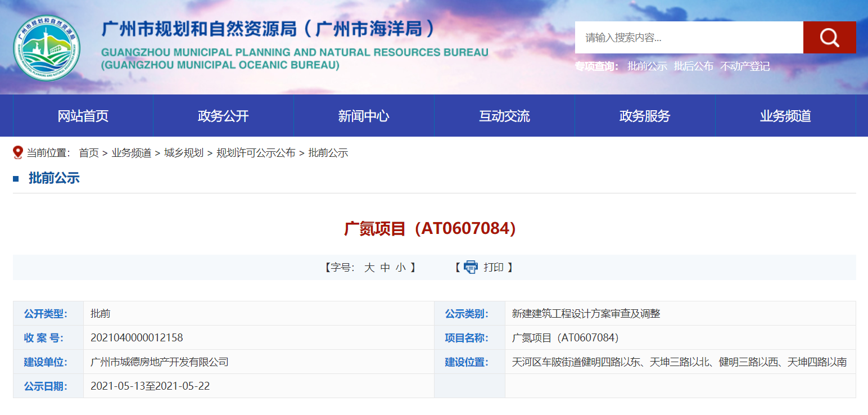Click the red location pin icon

[18, 152]
